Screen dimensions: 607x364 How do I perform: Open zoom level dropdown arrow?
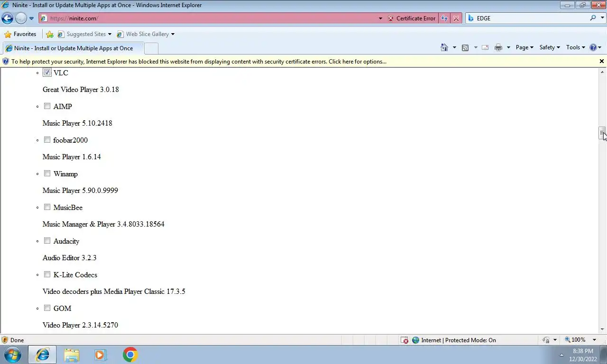[594, 340]
